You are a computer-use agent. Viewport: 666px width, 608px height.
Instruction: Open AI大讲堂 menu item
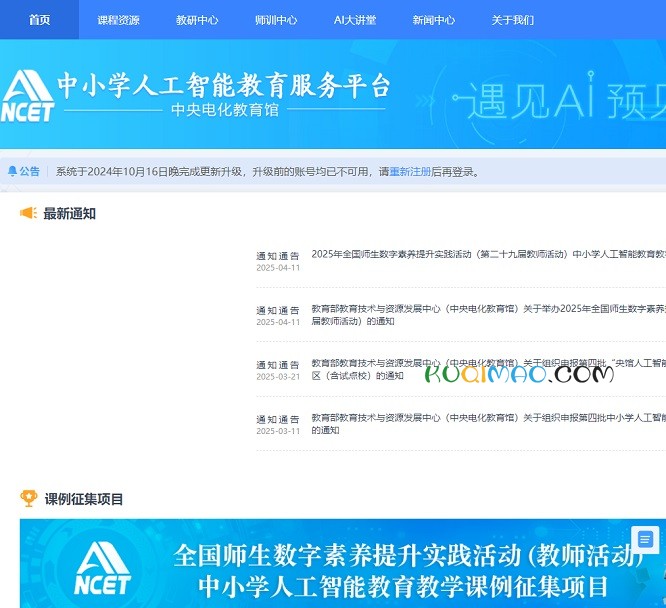[355, 20]
